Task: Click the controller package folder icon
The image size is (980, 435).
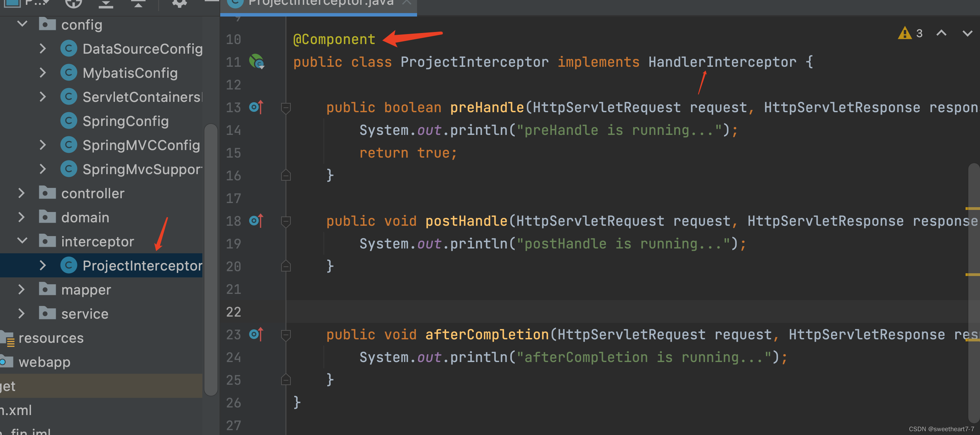Action: click(47, 193)
